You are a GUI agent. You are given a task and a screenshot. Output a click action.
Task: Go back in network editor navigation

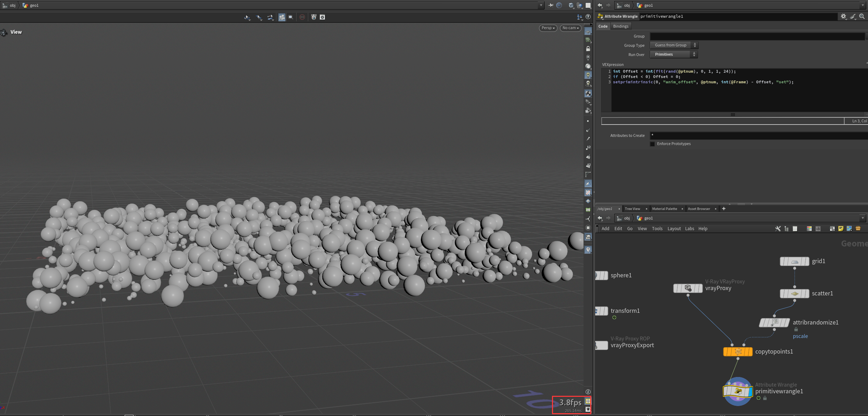pyautogui.click(x=600, y=218)
